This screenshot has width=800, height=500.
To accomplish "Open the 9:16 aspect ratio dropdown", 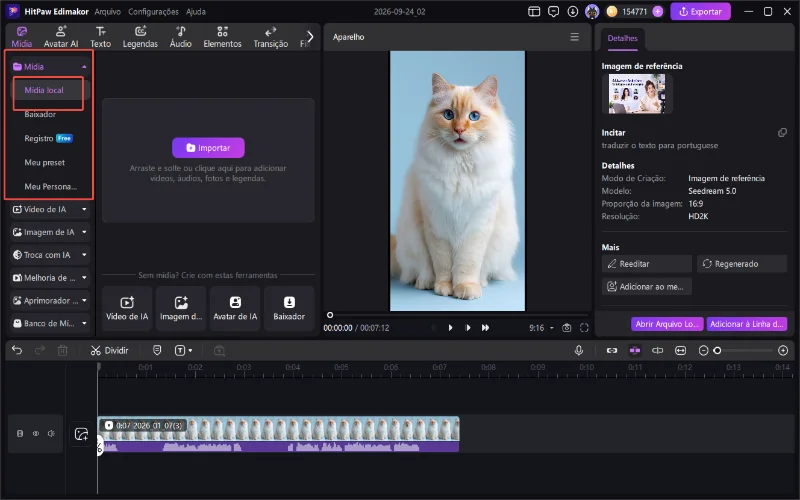I will pos(541,328).
